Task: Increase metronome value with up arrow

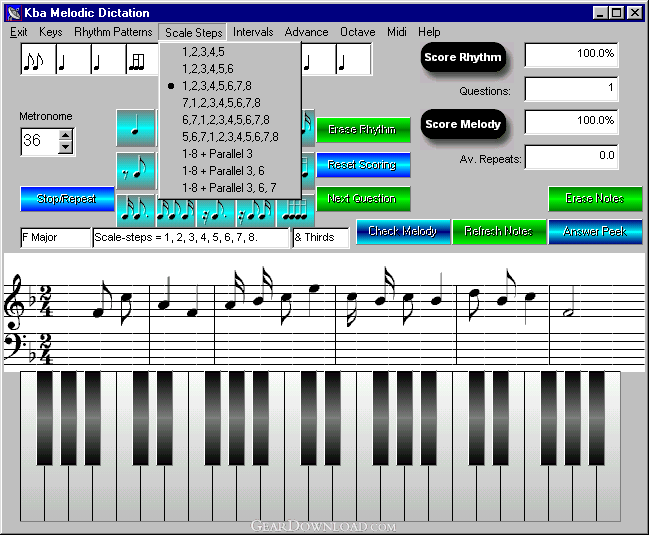Action: point(65,135)
